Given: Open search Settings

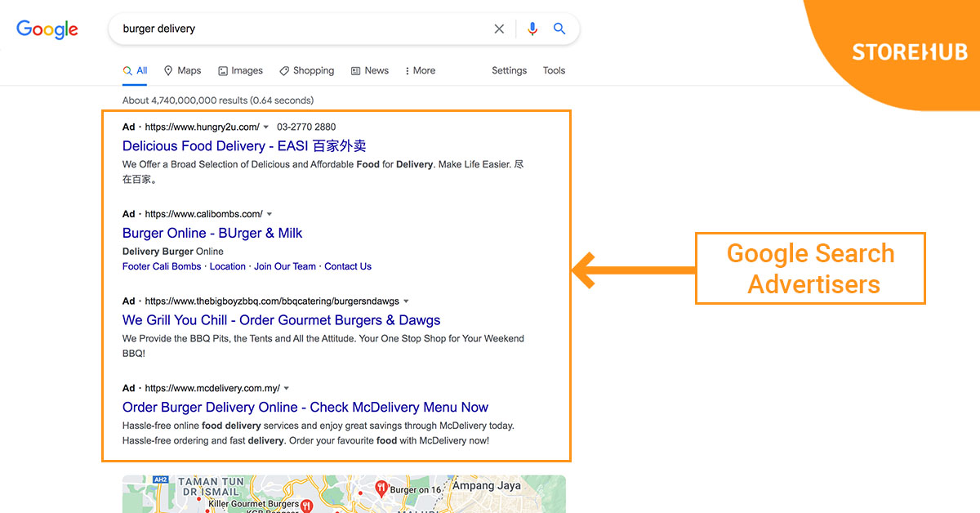Looking at the screenshot, I should [x=509, y=71].
